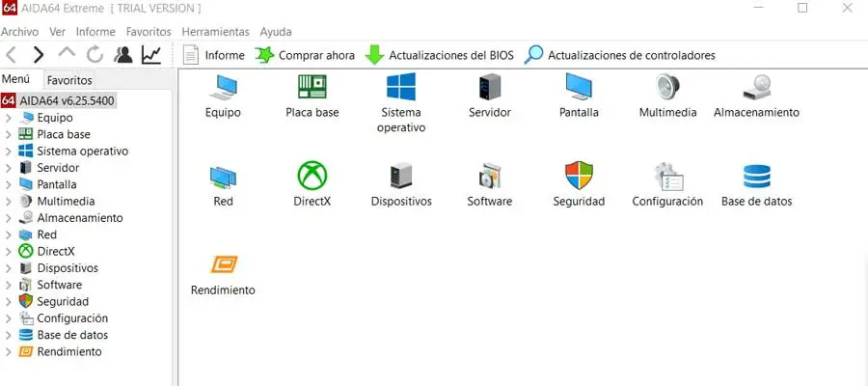This screenshot has width=868, height=386.
Task: Switch to the Menú tab
Action: click(x=15, y=79)
